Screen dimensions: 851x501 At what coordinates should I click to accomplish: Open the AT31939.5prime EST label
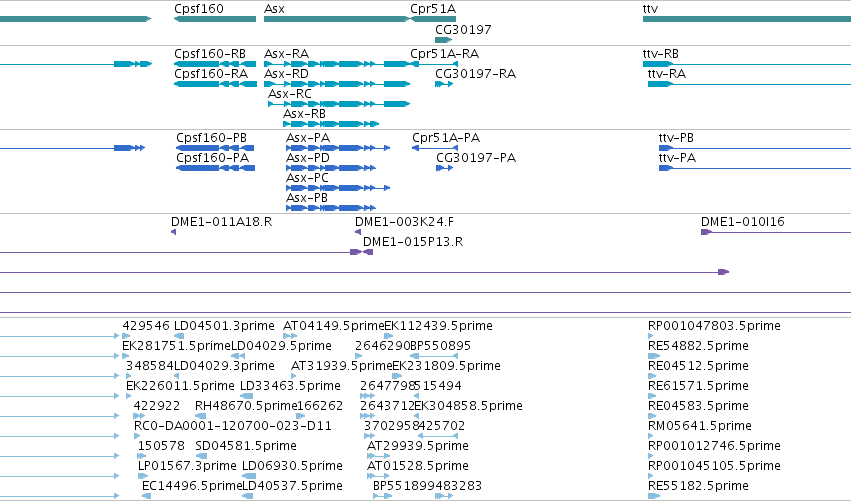(341, 366)
